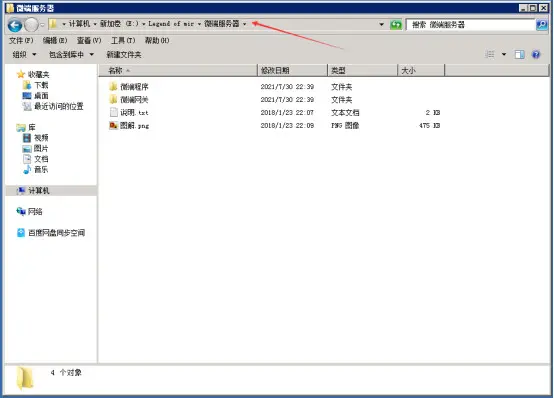Expand arrow after 计算机 breadcrumb
554x398 pixels.
(x=95, y=24)
